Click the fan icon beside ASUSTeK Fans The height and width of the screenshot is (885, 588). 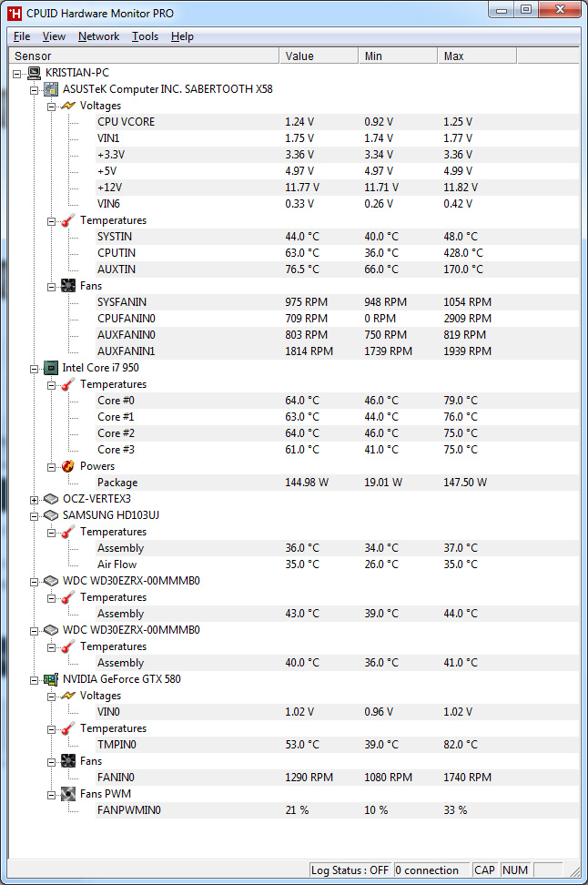click(x=68, y=286)
